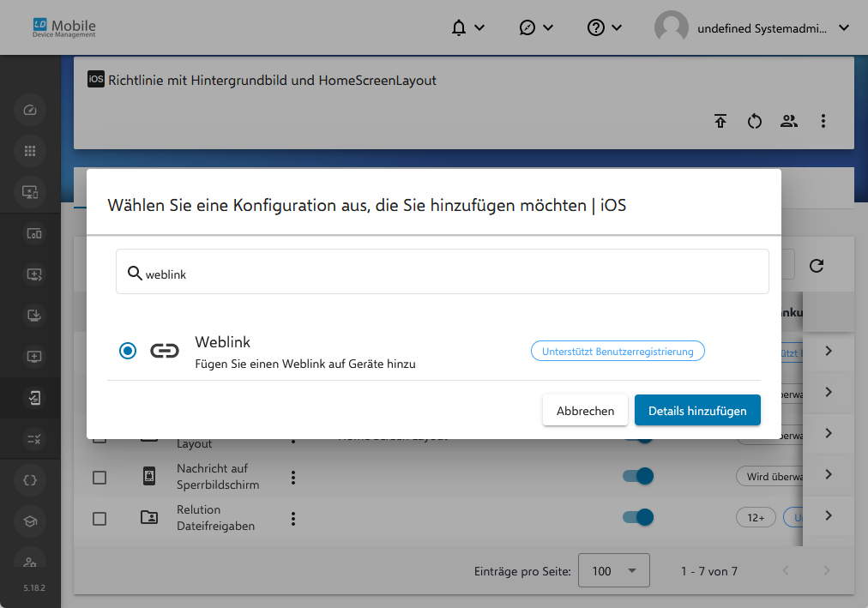Click the publish upload arrow icon

point(720,121)
